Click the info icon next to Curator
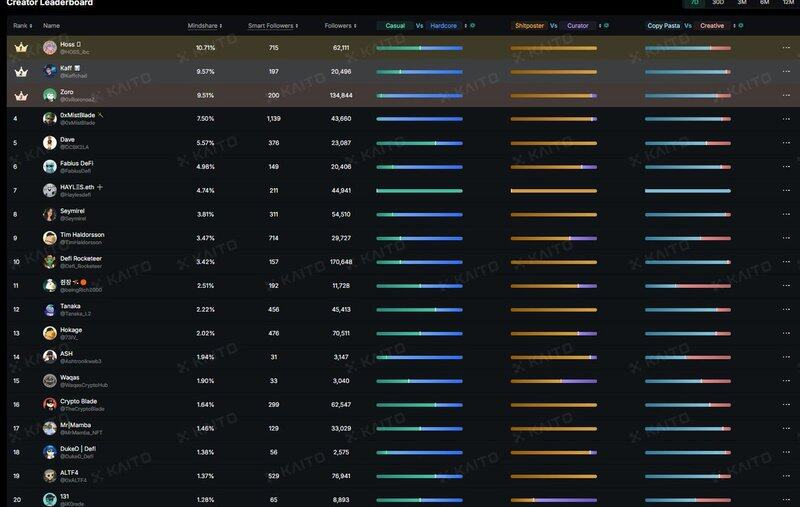Image resolution: width=800 pixels, height=507 pixels. pyautogui.click(x=599, y=25)
